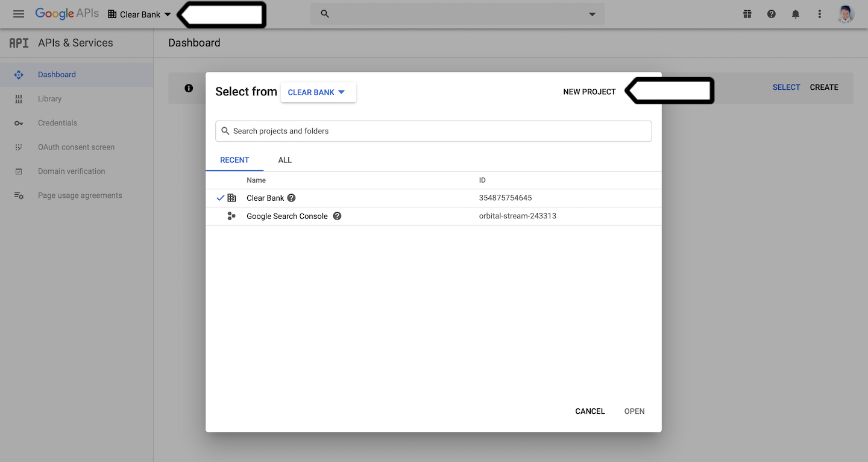Click the Google Search Console project icon
The width and height of the screenshot is (868, 462).
coord(231,216)
